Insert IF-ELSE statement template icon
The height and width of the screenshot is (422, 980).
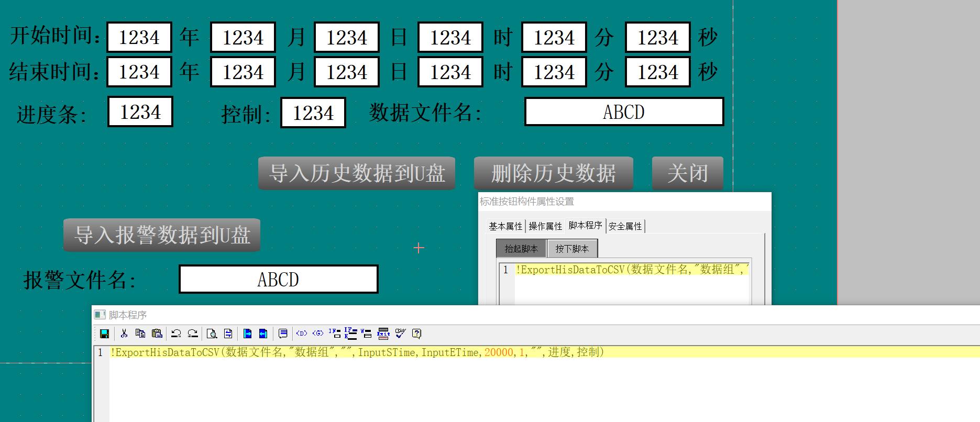[350, 333]
